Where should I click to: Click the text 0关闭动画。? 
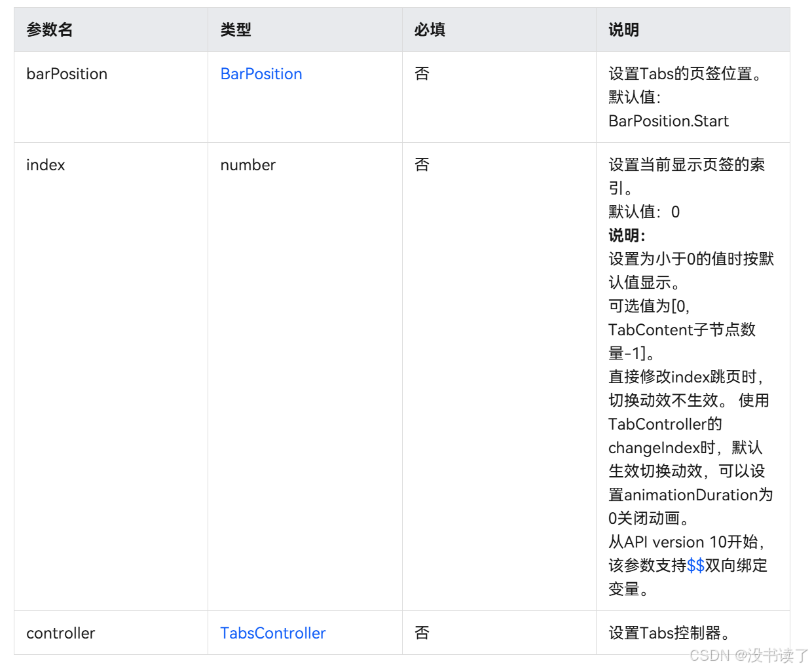tap(649, 519)
